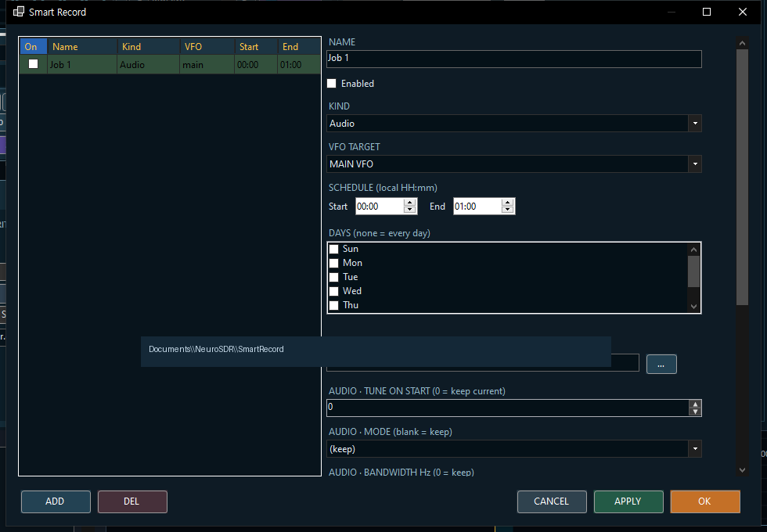
Task: Click the days list scroll down arrow
Action: pos(693,306)
